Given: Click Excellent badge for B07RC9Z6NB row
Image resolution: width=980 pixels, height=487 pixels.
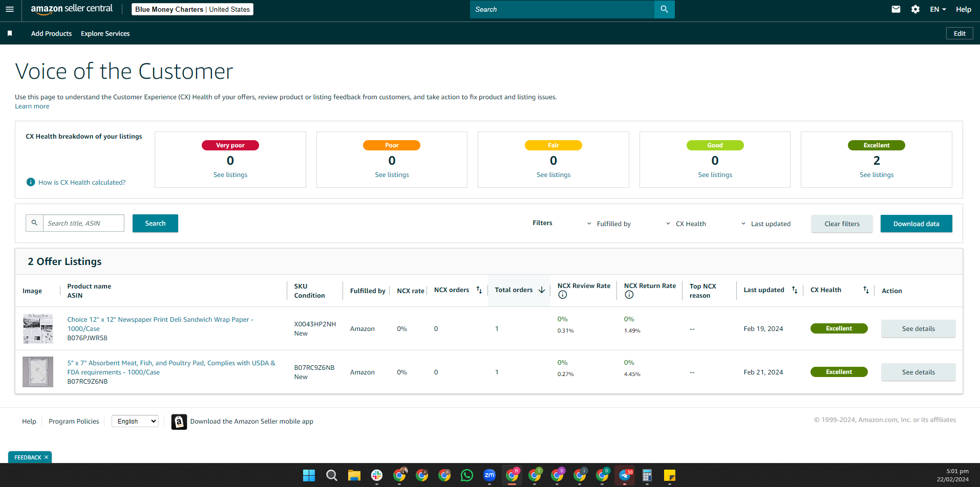Looking at the screenshot, I should click(x=839, y=372).
